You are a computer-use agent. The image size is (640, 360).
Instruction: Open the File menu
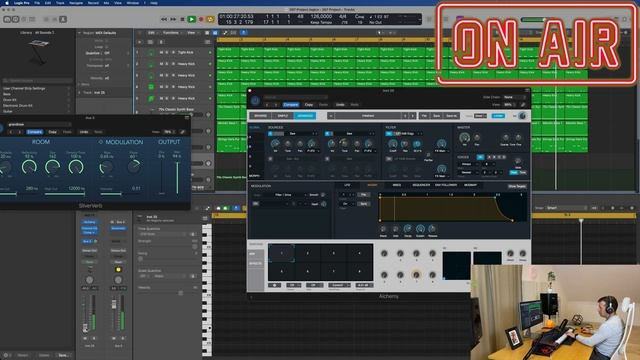coord(37,2)
